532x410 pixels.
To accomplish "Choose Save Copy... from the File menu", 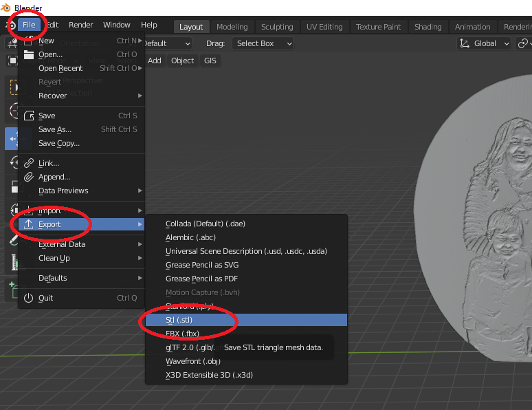I will [81, 143].
